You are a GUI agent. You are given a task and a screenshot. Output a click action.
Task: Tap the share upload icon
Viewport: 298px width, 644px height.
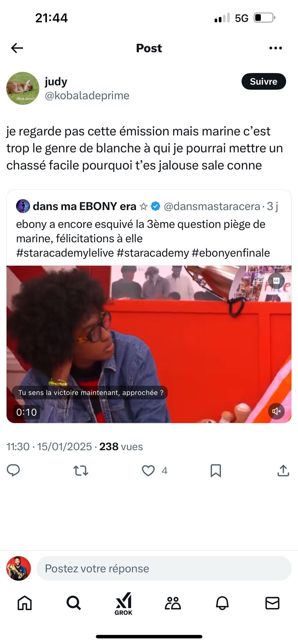pos(283,470)
